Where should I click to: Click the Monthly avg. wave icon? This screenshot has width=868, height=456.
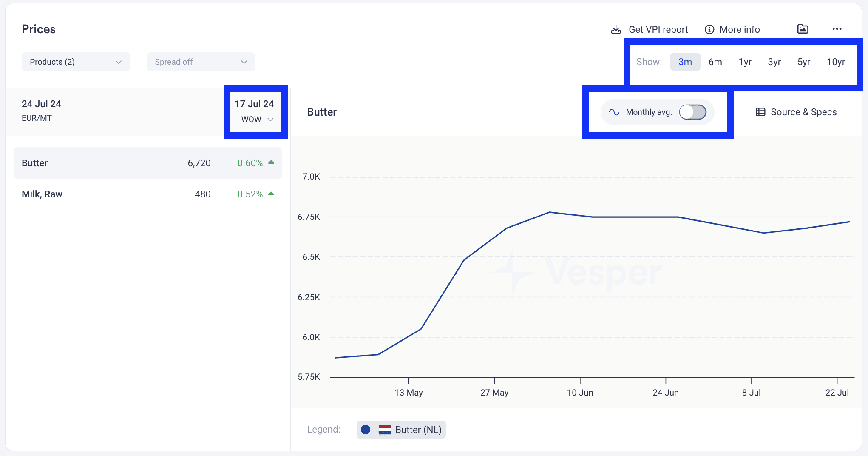614,112
